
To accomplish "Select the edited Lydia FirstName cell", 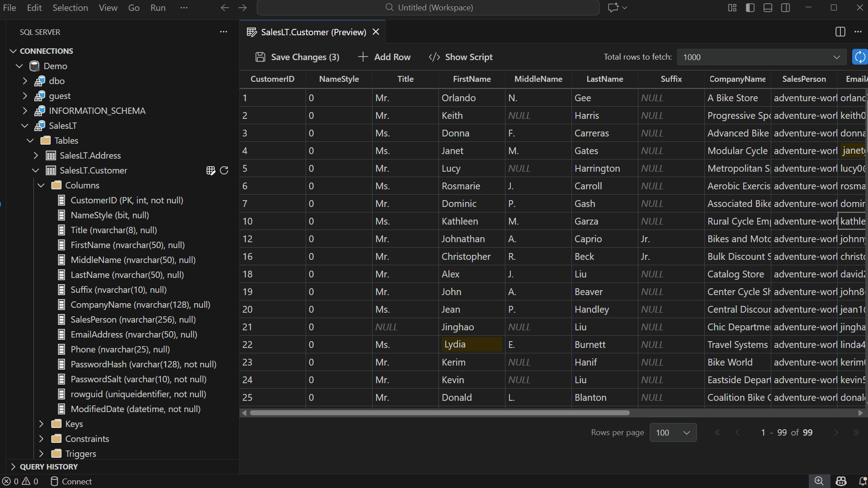I will [x=472, y=344].
